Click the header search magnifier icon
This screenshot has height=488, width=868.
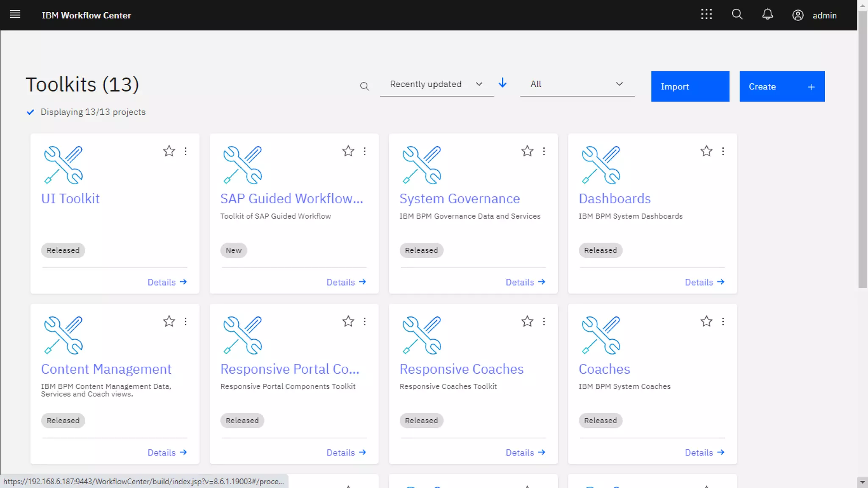[737, 15]
